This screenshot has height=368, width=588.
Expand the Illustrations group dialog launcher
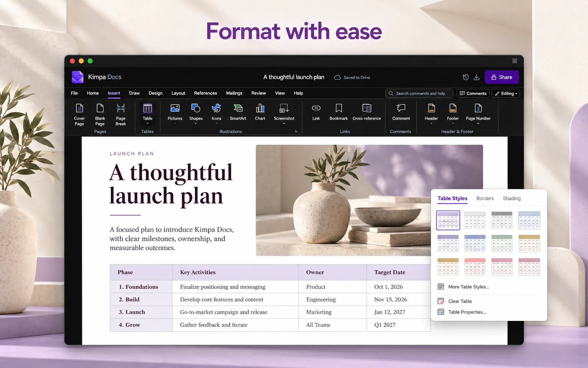click(296, 131)
